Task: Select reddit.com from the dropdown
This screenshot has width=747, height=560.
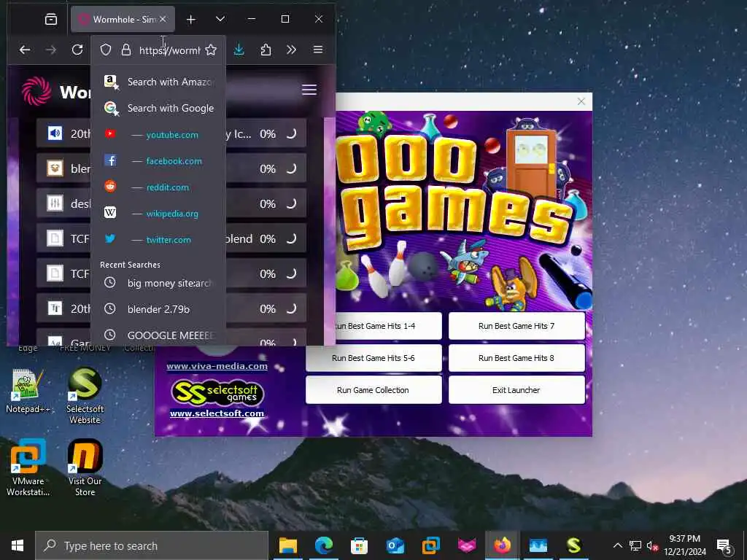Action: 158,187
